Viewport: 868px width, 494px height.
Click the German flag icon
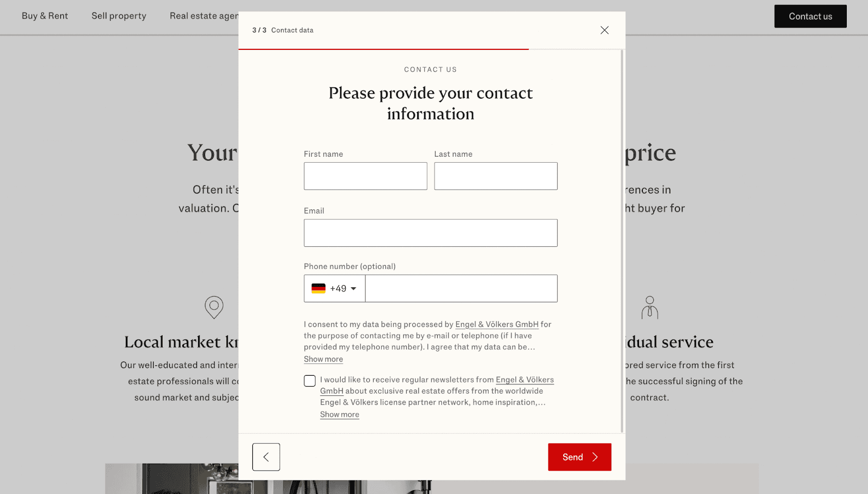pos(318,288)
